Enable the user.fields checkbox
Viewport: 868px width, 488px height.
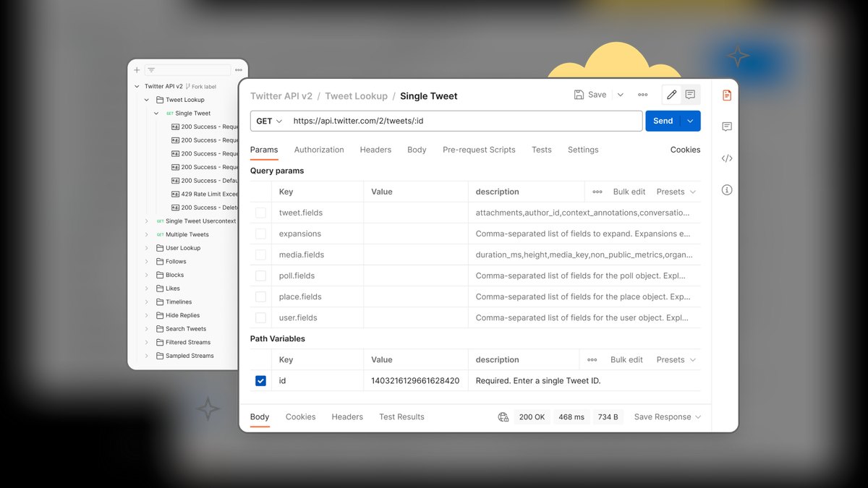260,317
